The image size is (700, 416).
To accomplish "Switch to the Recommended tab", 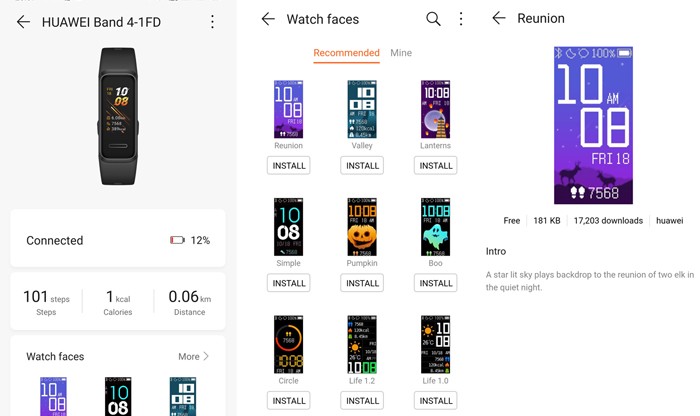I will (346, 53).
